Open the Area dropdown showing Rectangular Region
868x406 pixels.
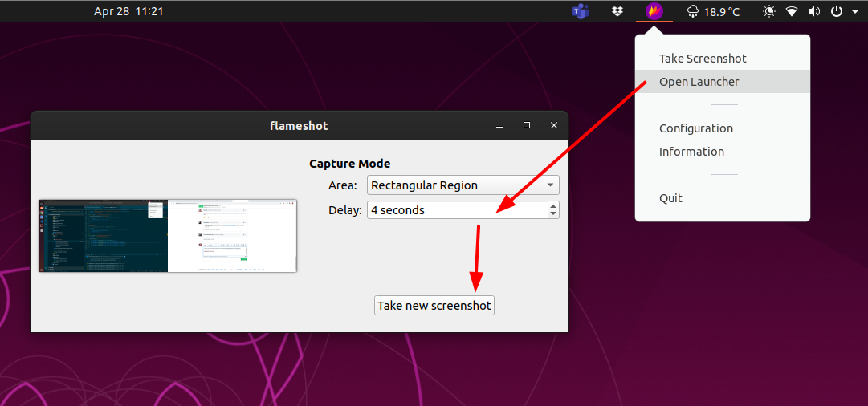[463, 185]
